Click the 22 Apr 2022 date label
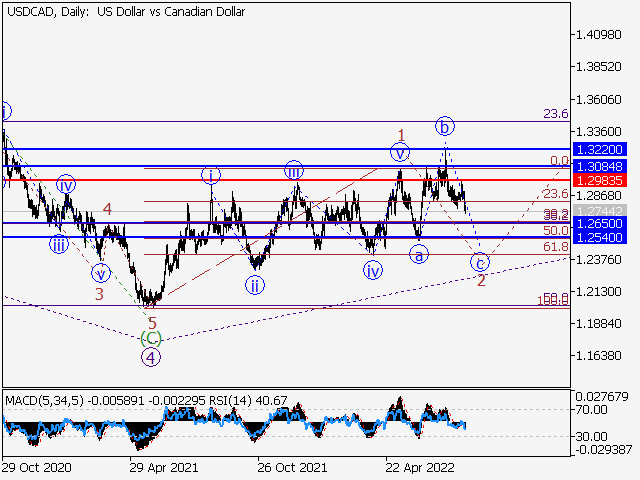The height and width of the screenshot is (480, 640). pos(420,468)
